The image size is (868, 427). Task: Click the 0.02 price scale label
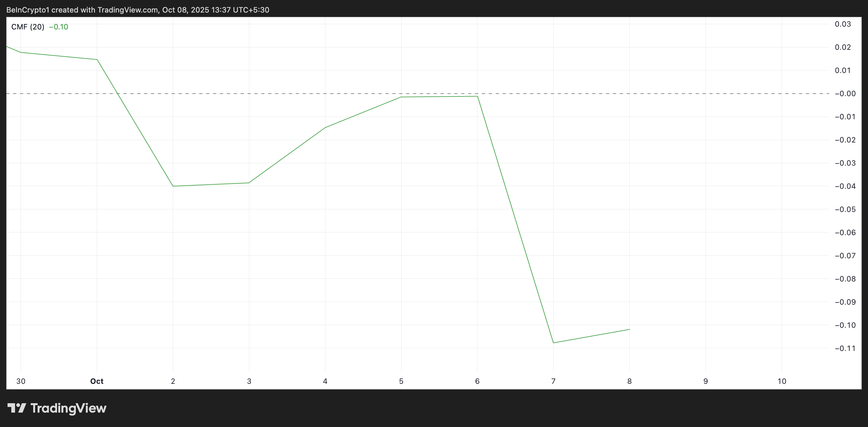pos(843,47)
